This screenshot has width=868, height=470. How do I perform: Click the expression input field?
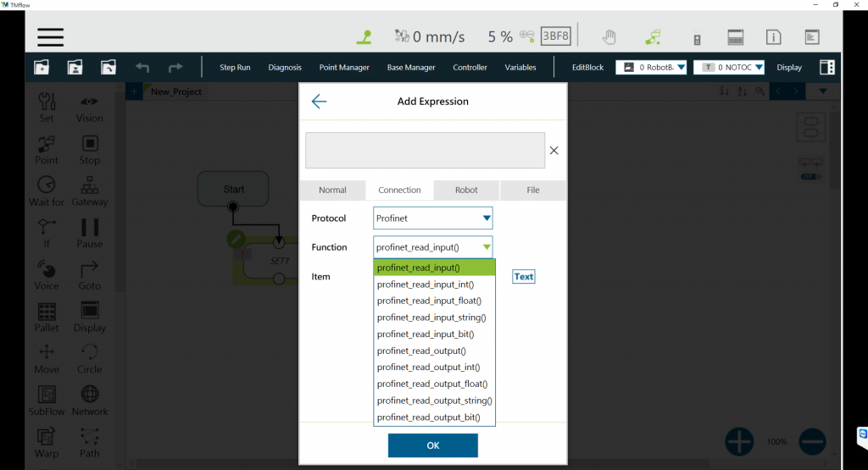[x=425, y=151]
